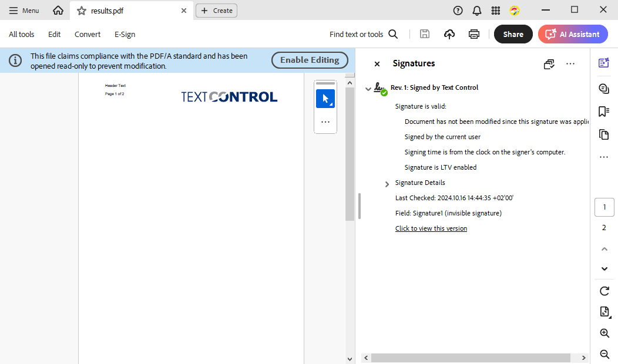
Task: Open the AI Assistant
Action: 573,34
